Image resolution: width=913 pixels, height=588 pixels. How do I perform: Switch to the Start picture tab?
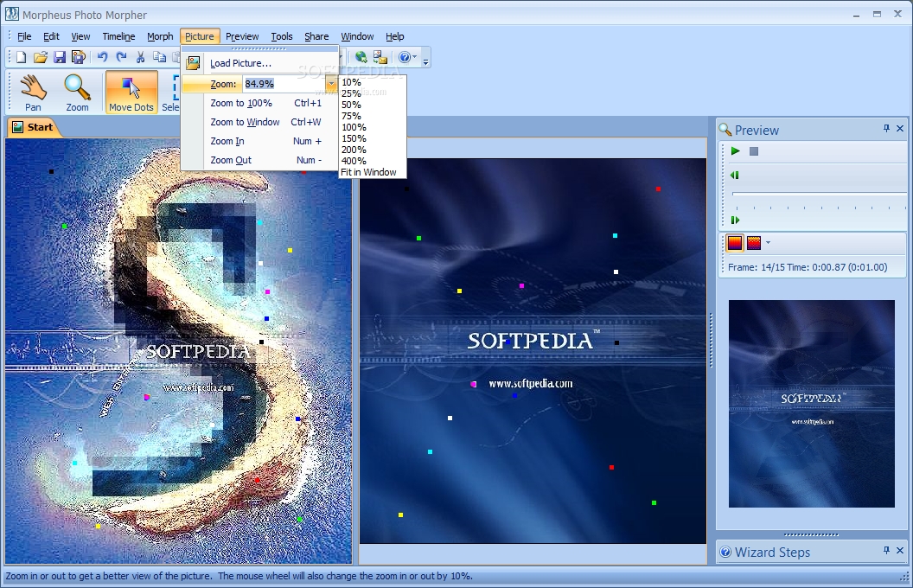(x=33, y=127)
